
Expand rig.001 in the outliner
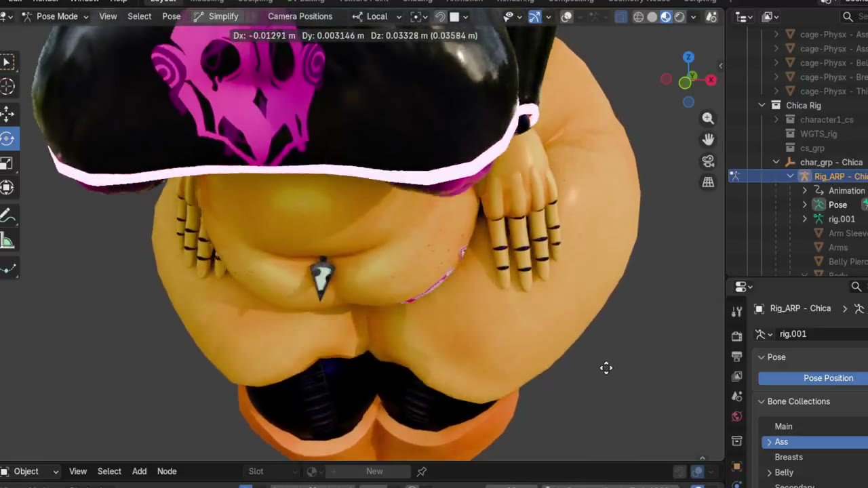[x=805, y=220]
